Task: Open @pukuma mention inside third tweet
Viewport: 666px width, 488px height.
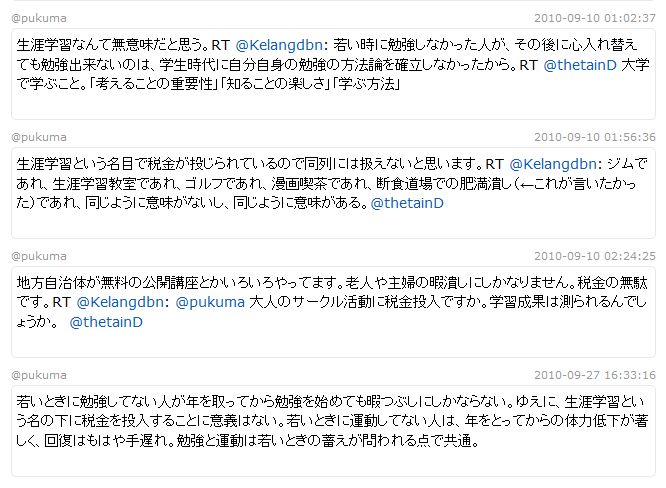Action: tap(210, 302)
